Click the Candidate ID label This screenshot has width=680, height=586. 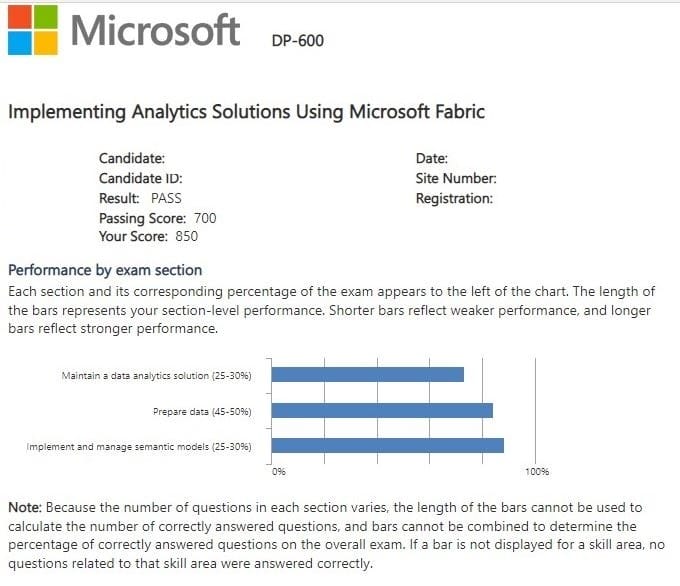140,178
